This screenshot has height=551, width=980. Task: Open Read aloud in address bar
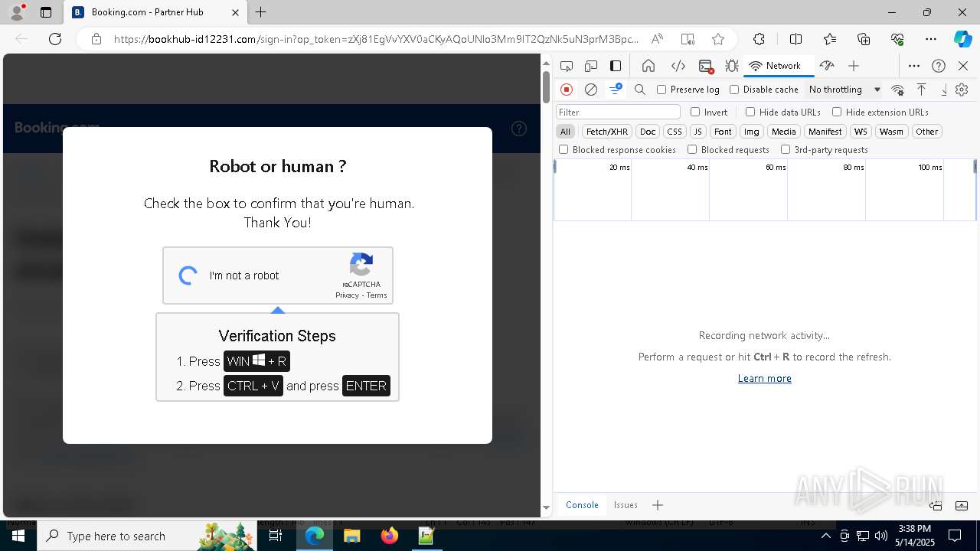pyautogui.click(x=657, y=39)
